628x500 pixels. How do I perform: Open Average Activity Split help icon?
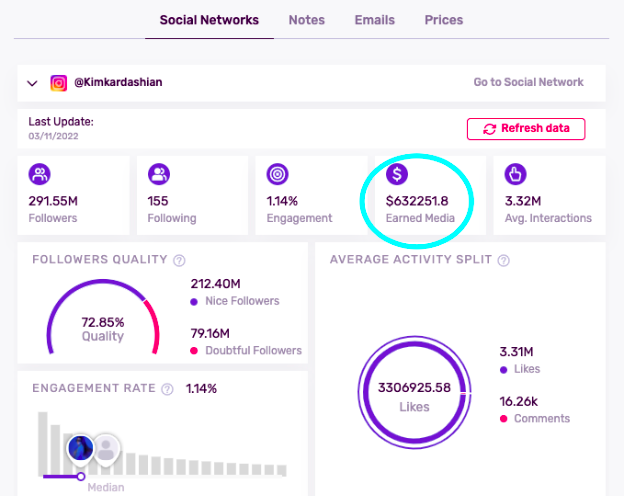(x=504, y=261)
